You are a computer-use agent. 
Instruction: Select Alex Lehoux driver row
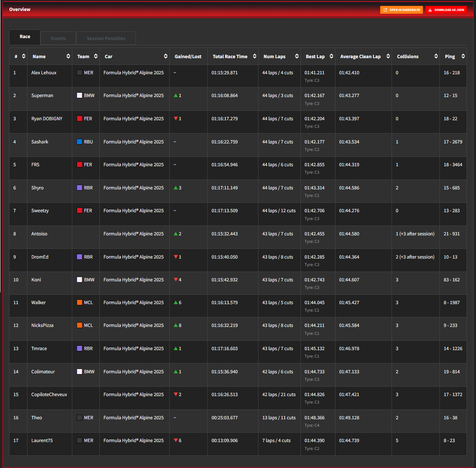[44, 73]
